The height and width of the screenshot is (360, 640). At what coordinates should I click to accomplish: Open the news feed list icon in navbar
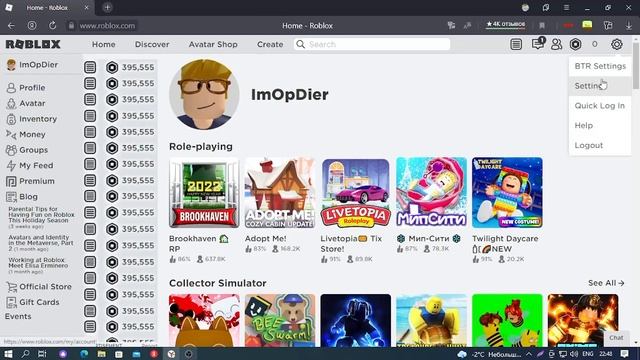click(x=516, y=44)
